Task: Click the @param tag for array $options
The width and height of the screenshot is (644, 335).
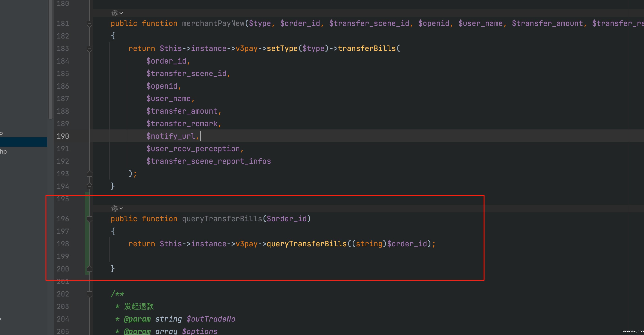Action: click(x=137, y=332)
